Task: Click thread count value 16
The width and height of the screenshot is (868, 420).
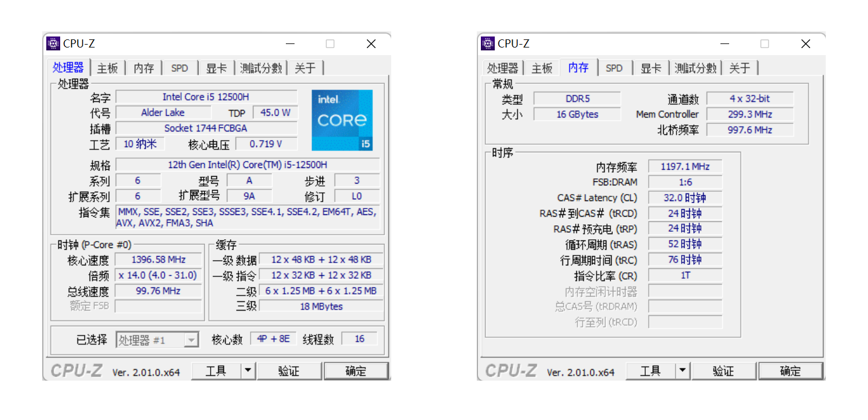Action: [x=359, y=339]
